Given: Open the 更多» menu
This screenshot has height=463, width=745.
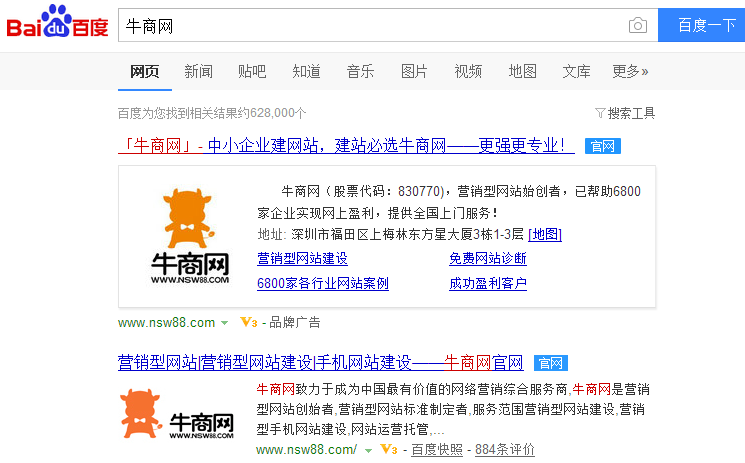Looking at the screenshot, I should pyautogui.click(x=630, y=71).
